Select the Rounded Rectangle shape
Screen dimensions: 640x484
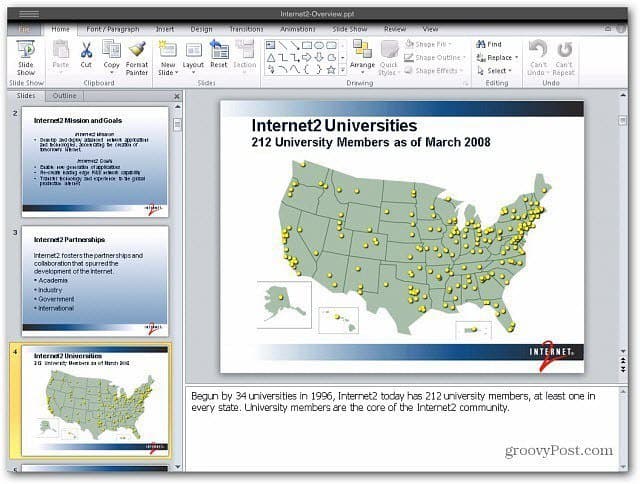click(x=331, y=45)
